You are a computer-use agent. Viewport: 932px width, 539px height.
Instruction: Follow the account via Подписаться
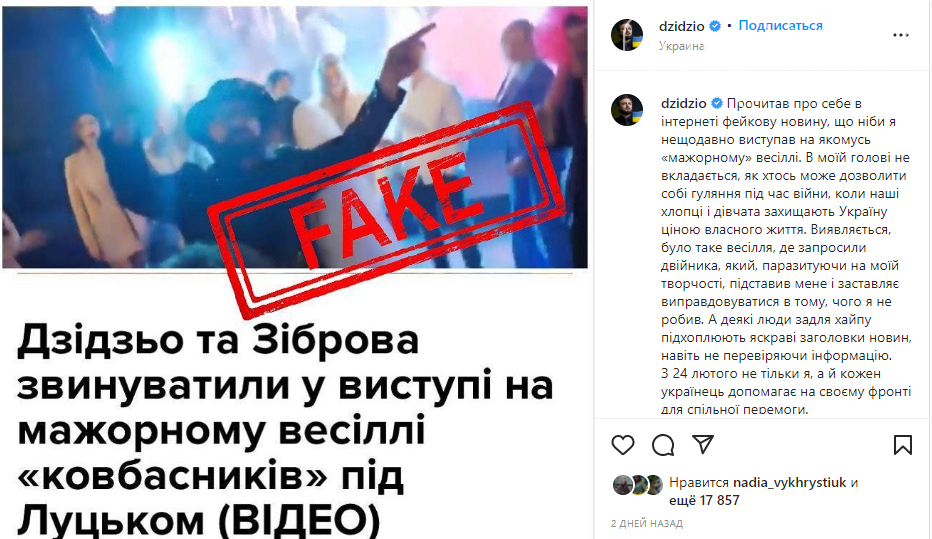pyautogui.click(x=780, y=26)
